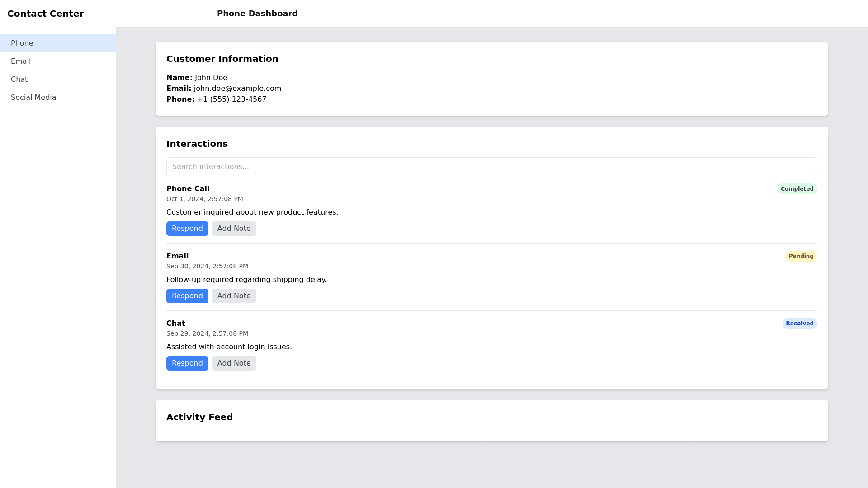Click the Activity Feed heading
The image size is (868, 488).
click(199, 417)
